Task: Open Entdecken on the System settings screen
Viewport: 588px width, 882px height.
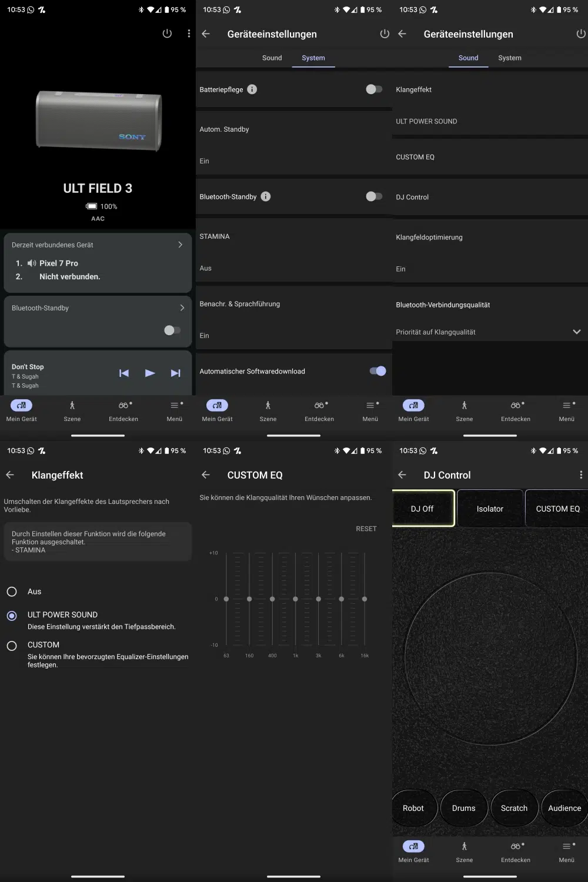Action: pyautogui.click(x=319, y=410)
